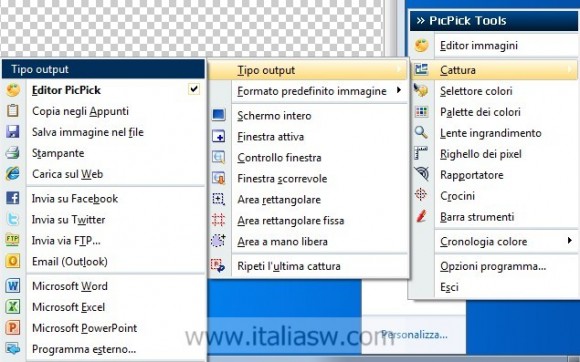Click the Editor PicPick palette icon
Viewport: 580px width, 362px height.
13,90
